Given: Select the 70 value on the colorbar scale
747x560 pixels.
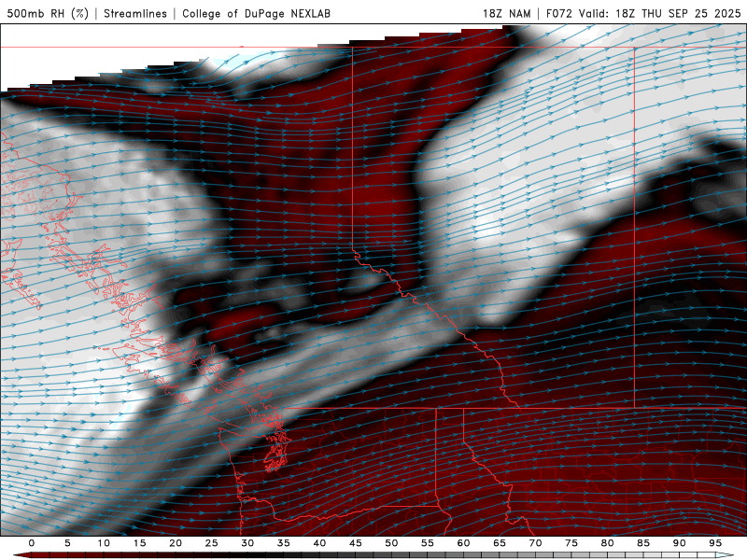Looking at the screenshot, I should pyautogui.click(x=535, y=543).
